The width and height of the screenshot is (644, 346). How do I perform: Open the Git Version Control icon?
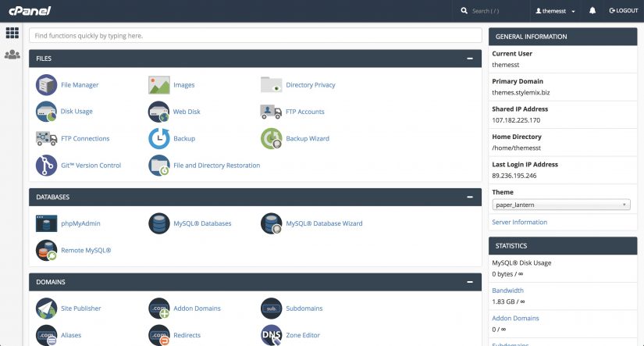click(46, 166)
